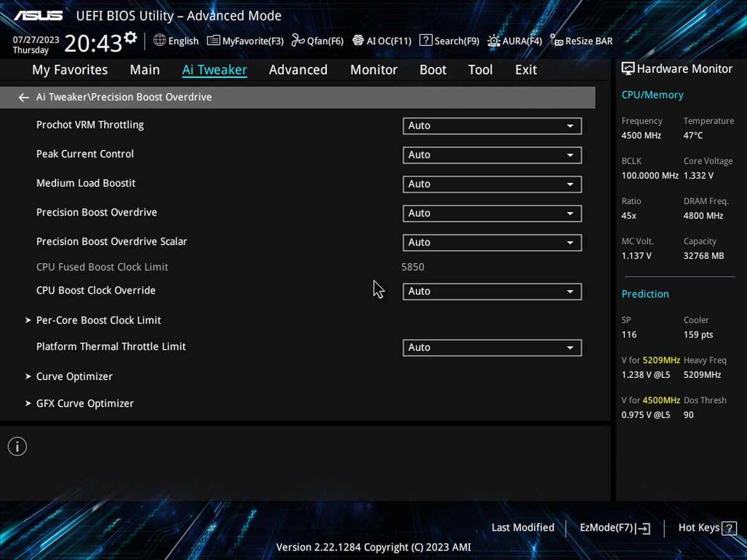The image size is (747, 560).
Task: Open the Precision Boost Overdrive Scalar dropdown
Action: pyautogui.click(x=492, y=243)
